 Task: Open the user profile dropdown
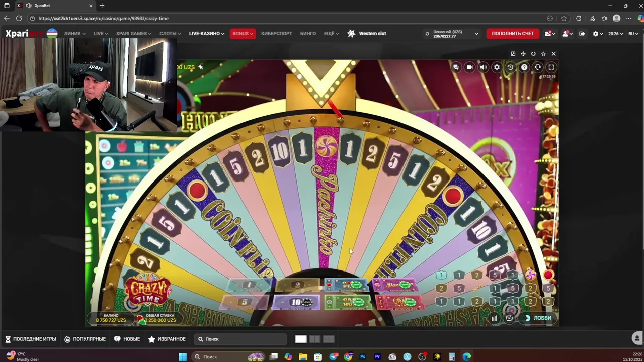[x=568, y=34]
